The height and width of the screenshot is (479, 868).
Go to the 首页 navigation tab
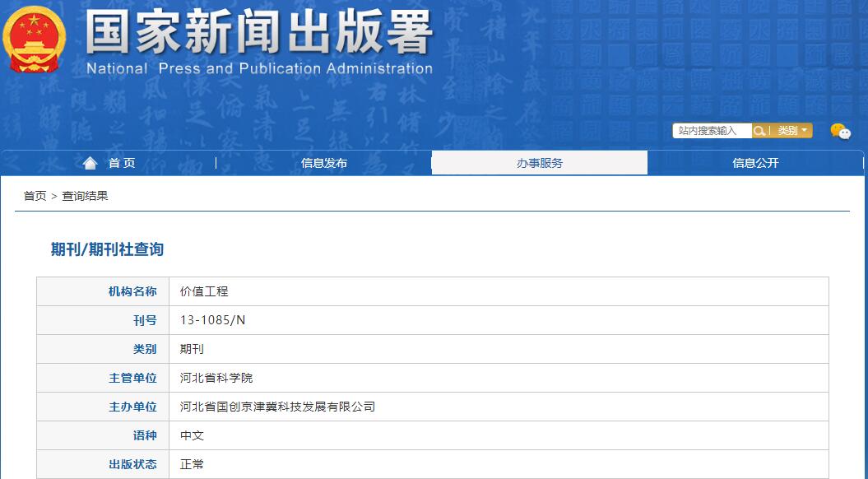[x=122, y=163]
